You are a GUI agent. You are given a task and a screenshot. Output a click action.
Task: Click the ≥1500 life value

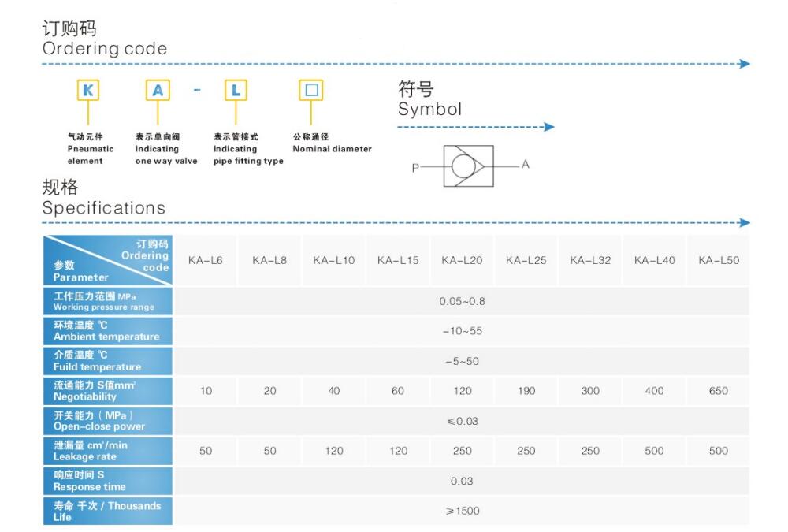[x=463, y=511]
